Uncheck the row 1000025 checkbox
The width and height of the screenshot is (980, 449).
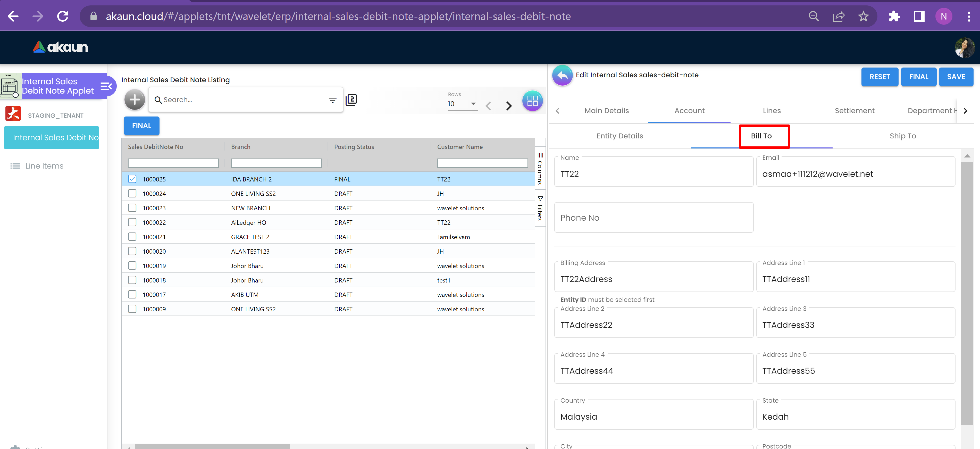click(132, 179)
